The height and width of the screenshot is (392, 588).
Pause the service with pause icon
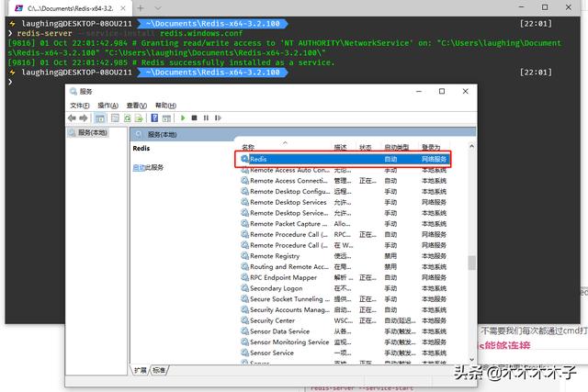click(x=206, y=118)
